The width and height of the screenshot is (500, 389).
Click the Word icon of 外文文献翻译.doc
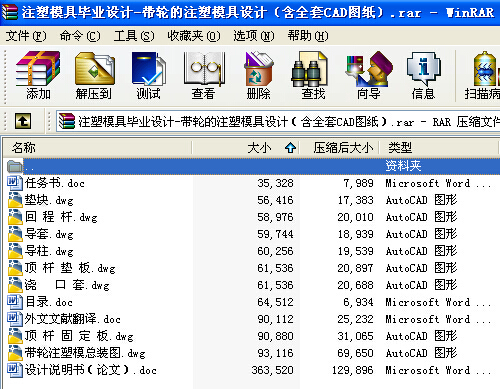click(x=15, y=319)
